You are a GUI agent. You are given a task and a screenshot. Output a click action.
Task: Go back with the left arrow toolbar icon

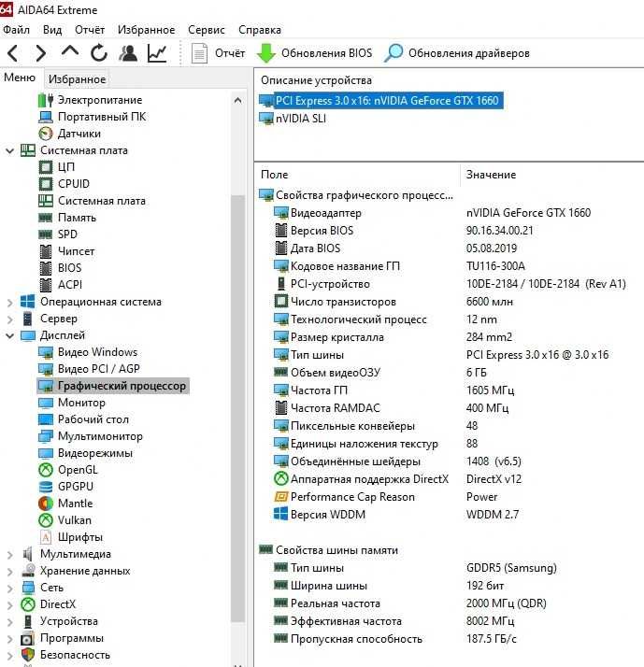(13, 53)
